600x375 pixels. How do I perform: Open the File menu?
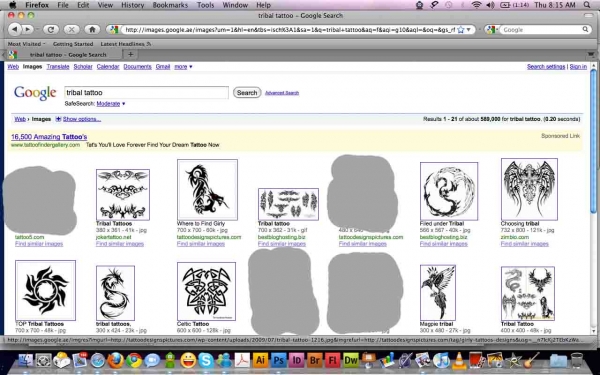63,5
